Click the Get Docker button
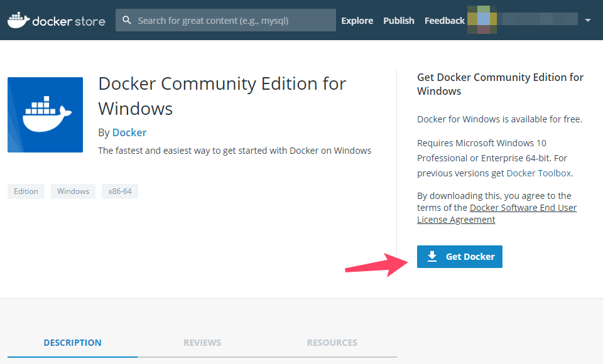The width and height of the screenshot is (603, 364). pos(460,257)
